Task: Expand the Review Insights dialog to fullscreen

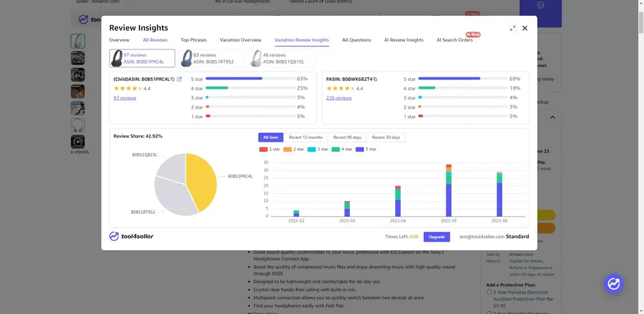Action: [512, 29]
